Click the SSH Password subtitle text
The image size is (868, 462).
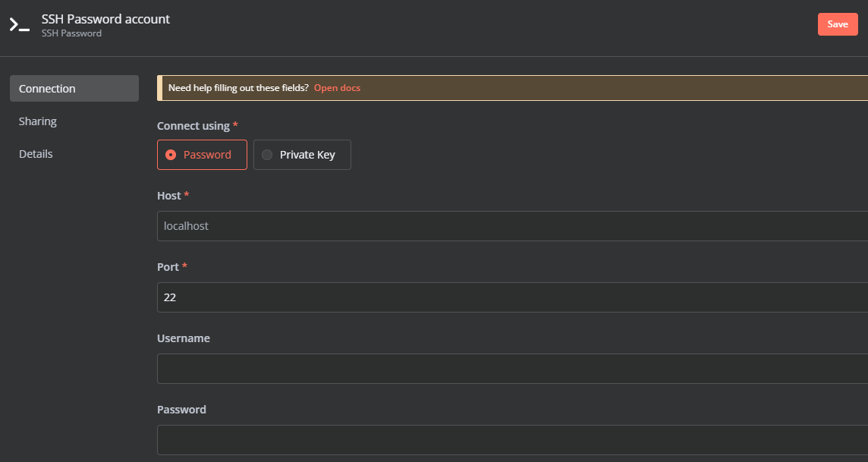[x=71, y=33]
